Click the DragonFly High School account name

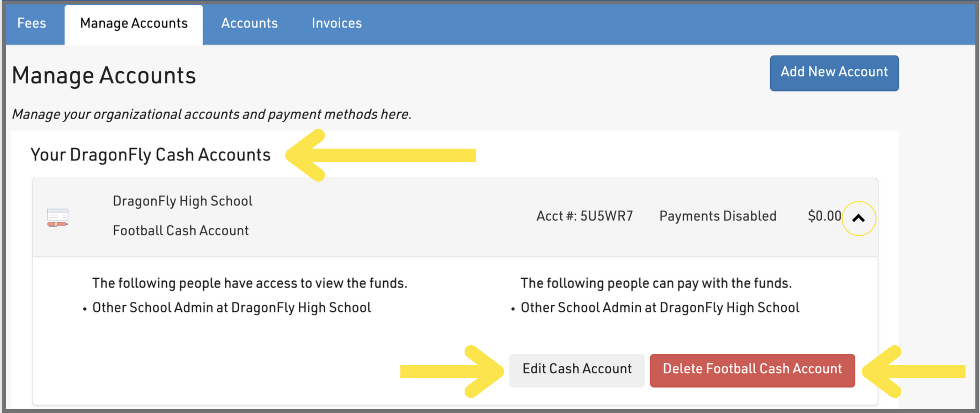tap(182, 201)
